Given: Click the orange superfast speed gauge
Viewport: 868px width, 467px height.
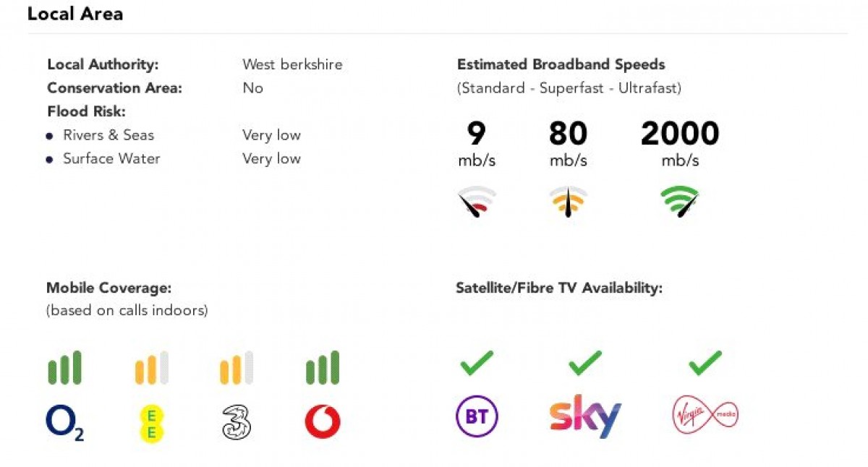Looking at the screenshot, I should click(568, 202).
